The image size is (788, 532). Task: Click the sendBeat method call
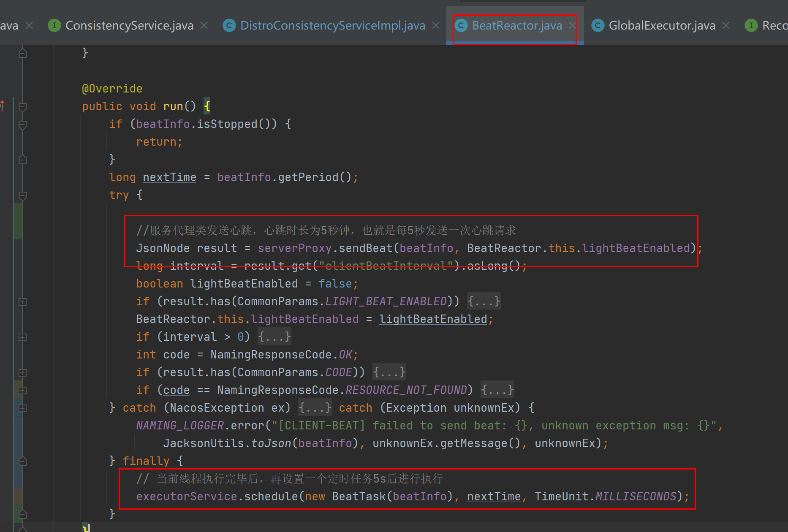(x=366, y=248)
